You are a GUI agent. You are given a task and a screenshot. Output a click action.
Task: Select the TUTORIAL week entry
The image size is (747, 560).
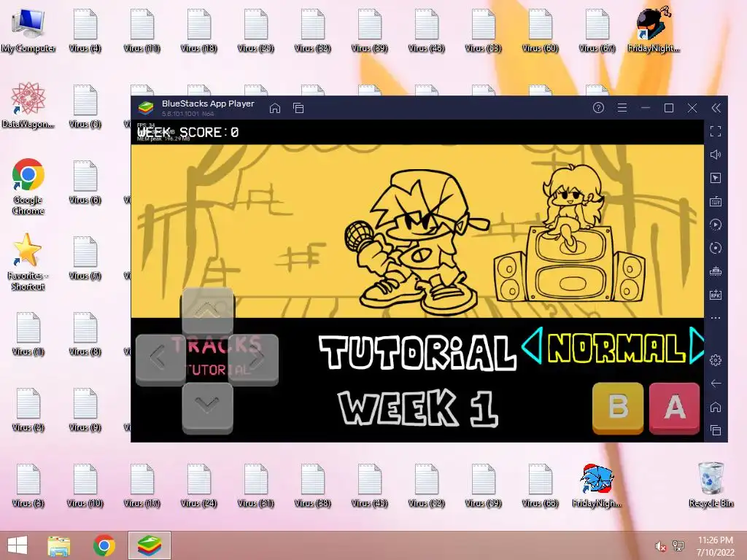[417, 353]
